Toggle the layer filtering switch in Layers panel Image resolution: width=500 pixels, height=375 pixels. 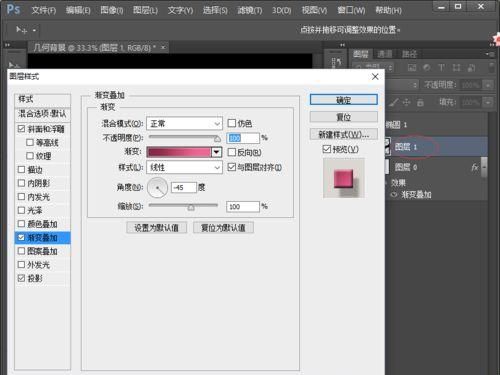click(x=491, y=67)
